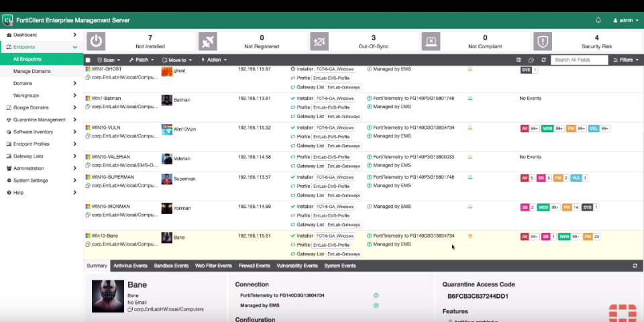Click the FortiTelemetry connection status icon in Summary
The height and width of the screenshot is (322, 644).
tap(376, 295)
